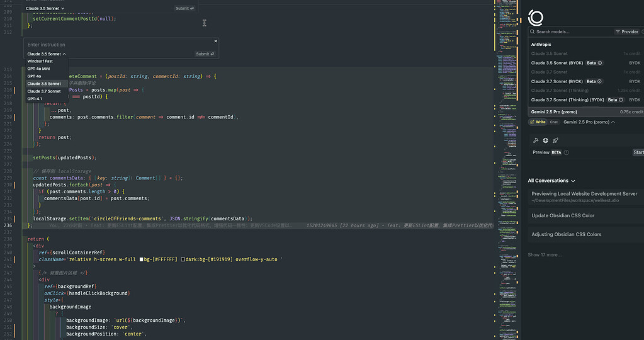Screen dimensions: 644x340
Task: Click Show 17 more conversations
Action: [545, 255]
